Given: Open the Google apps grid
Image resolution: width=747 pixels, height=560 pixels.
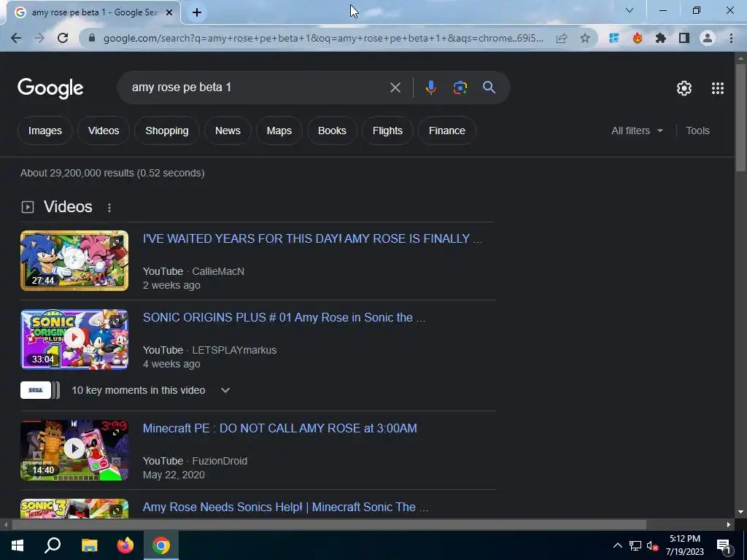Looking at the screenshot, I should pyautogui.click(x=718, y=88).
